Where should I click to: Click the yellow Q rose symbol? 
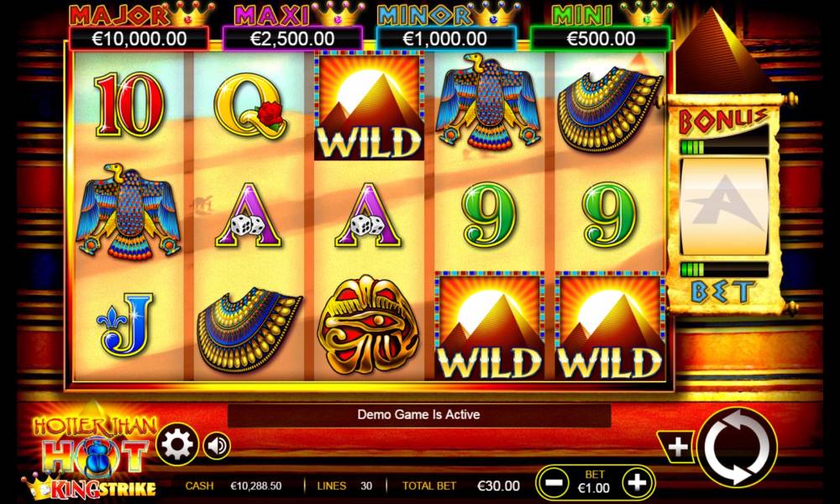click(249, 106)
